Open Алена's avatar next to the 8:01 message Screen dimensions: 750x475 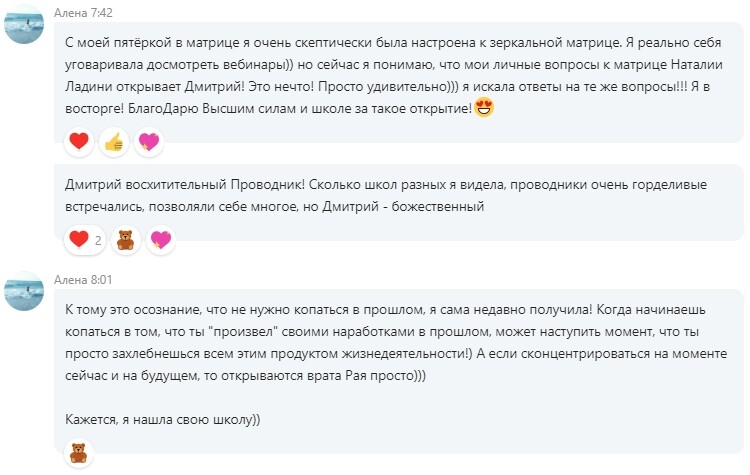[25, 290]
